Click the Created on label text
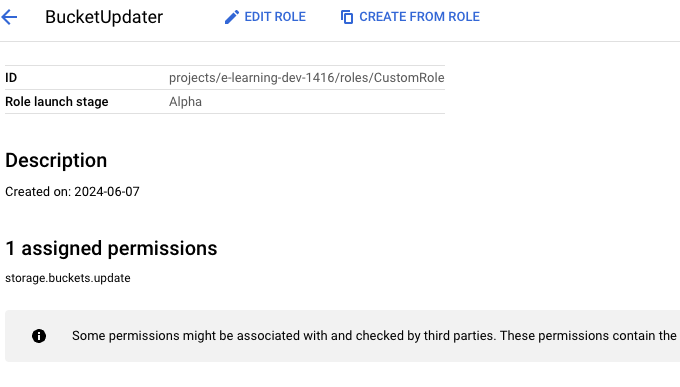Image resolution: width=680 pixels, height=387 pixels. point(38,192)
